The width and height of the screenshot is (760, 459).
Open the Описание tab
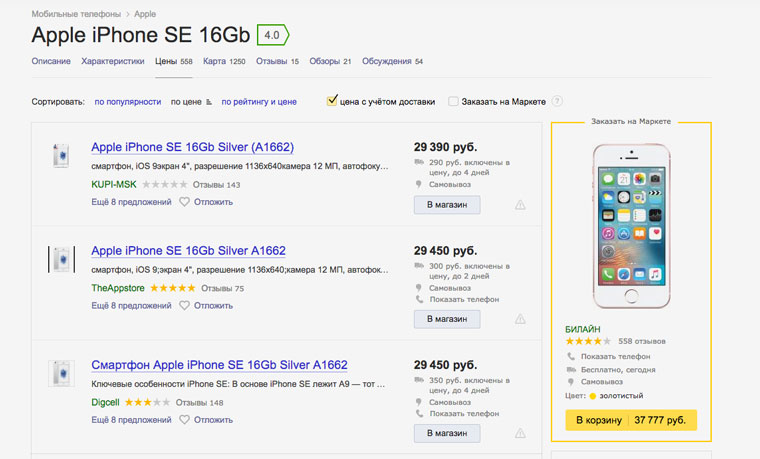coord(51,61)
